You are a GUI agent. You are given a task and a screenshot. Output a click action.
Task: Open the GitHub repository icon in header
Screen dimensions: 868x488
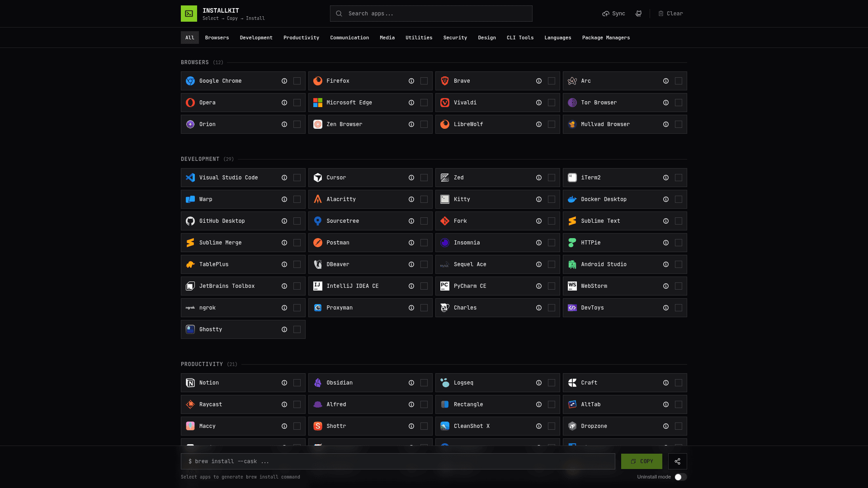click(x=638, y=14)
